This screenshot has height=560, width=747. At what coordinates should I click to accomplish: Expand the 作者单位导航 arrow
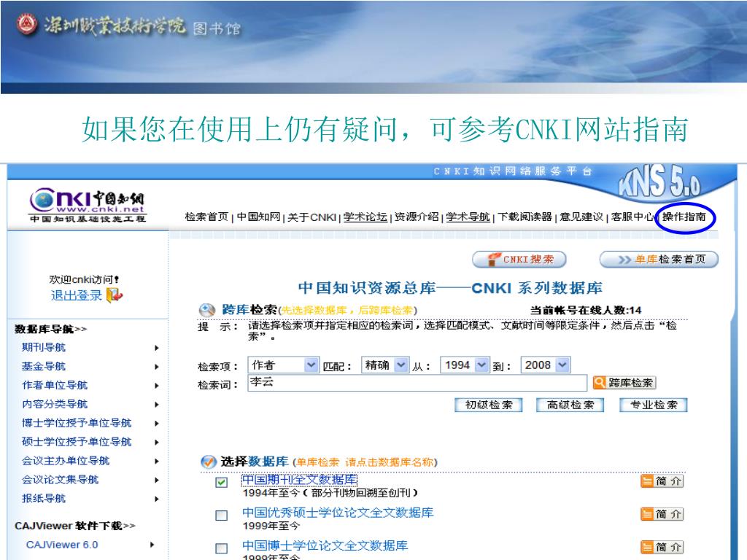click(x=156, y=386)
